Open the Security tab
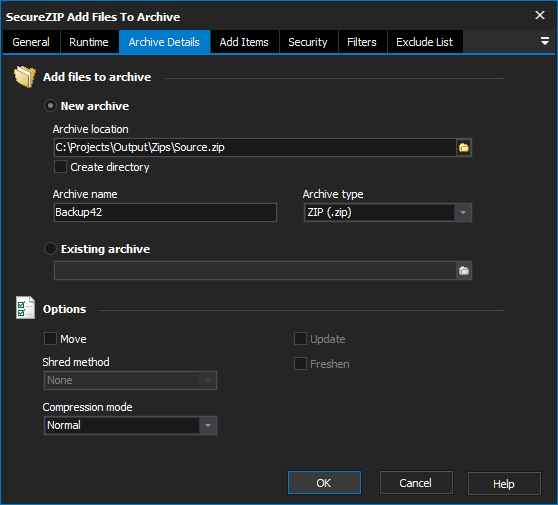Viewport: 558px width, 505px height. tap(308, 42)
